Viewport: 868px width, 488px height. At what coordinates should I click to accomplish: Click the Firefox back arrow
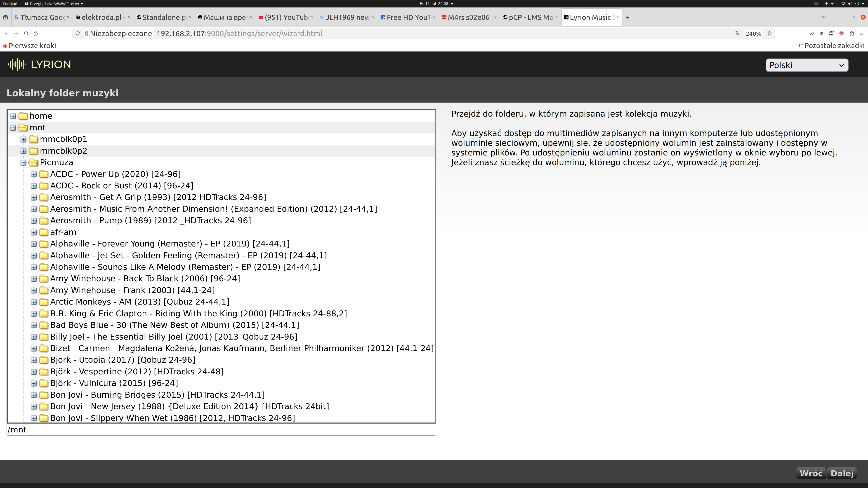6,33
